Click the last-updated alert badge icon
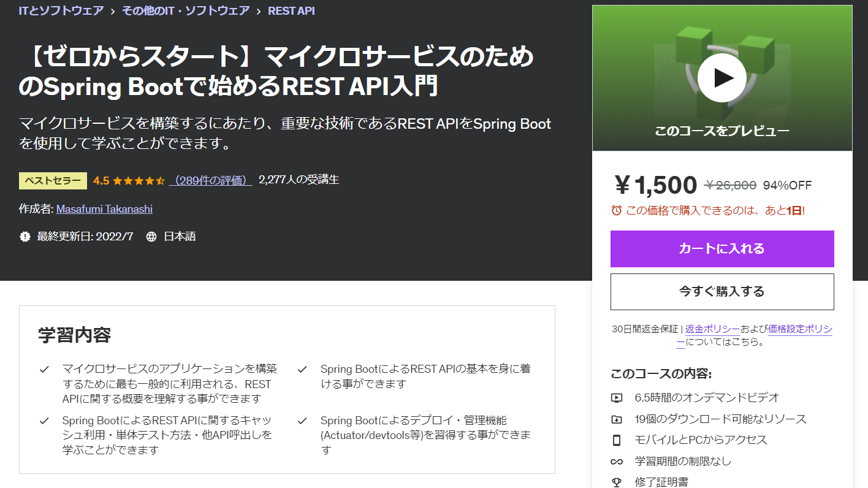Image resolution: width=868 pixels, height=488 pixels. pyautogui.click(x=25, y=236)
